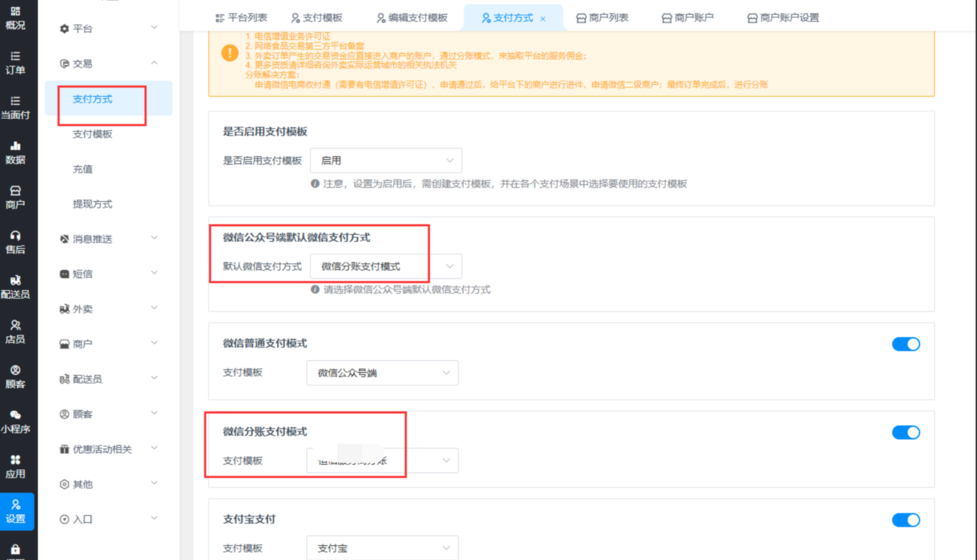Switch to the 平台列表 tab
Viewport: 977px width, 560px height.
[x=241, y=18]
